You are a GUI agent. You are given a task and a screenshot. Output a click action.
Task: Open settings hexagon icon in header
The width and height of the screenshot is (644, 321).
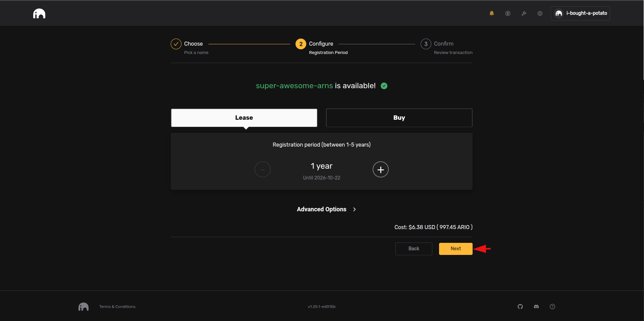click(540, 13)
